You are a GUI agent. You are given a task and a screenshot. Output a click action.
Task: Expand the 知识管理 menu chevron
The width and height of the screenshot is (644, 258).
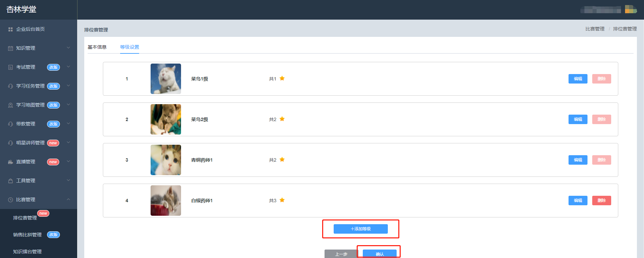click(x=68, y=48)
